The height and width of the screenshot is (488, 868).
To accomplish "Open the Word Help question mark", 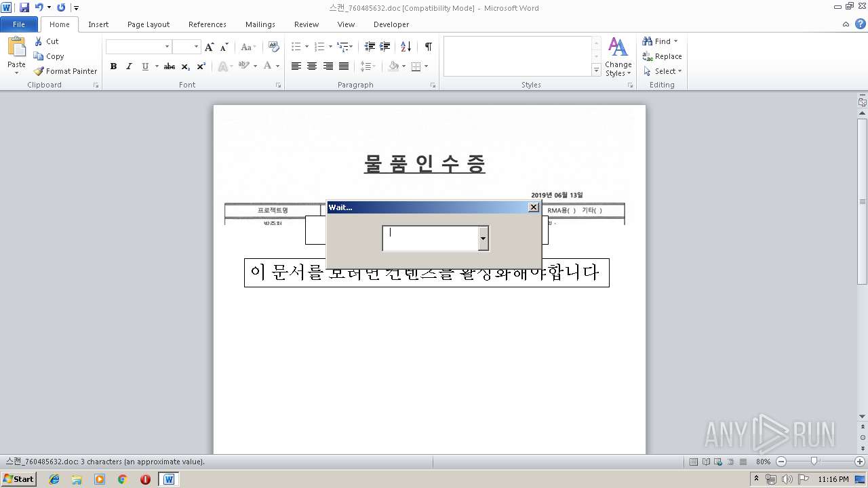I will [x=859, y=24].
